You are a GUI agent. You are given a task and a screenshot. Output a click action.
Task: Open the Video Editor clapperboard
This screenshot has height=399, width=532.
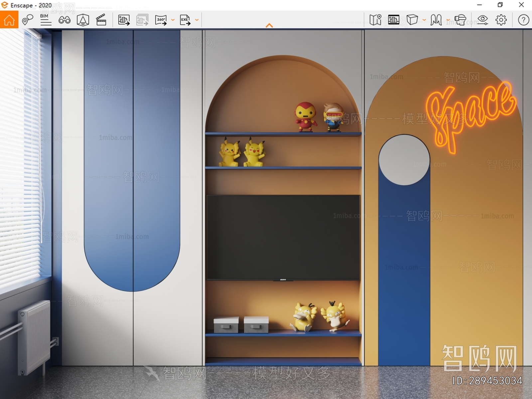click(x=101, y=20)
